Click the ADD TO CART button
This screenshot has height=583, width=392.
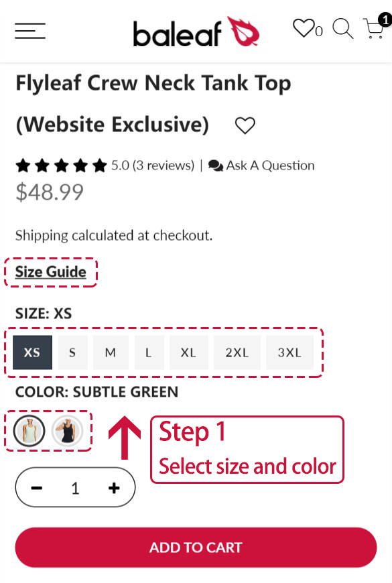click(x=196, y=547)
